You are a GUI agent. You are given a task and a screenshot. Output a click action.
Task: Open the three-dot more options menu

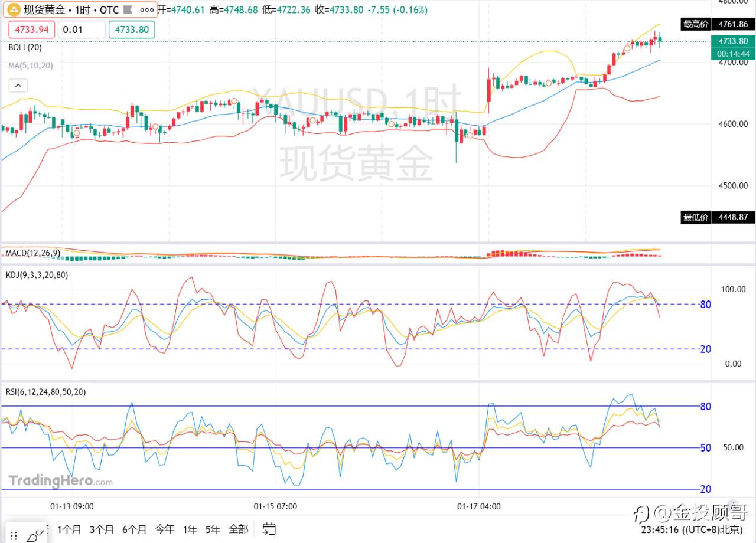tap(146, 10)
